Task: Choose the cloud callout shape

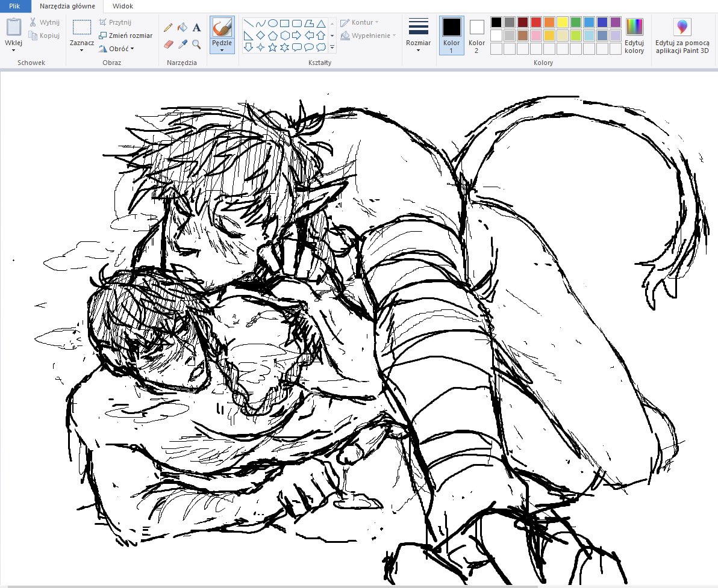Action: [x=321, y=47]
